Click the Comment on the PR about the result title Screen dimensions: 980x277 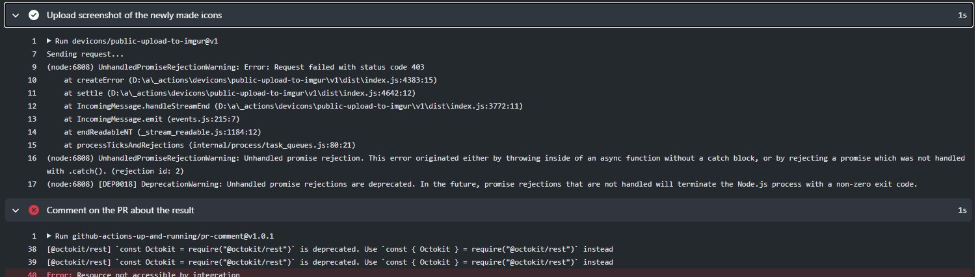(x=120, y=210)
